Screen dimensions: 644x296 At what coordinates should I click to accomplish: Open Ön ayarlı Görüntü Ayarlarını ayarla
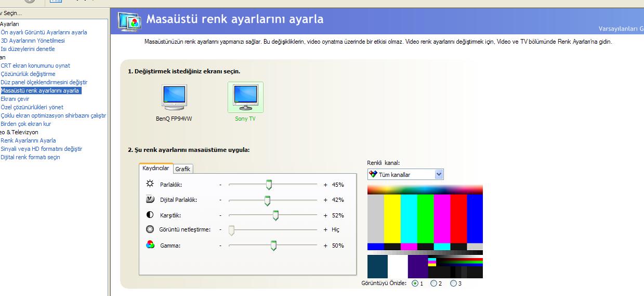tap(44, 32)
